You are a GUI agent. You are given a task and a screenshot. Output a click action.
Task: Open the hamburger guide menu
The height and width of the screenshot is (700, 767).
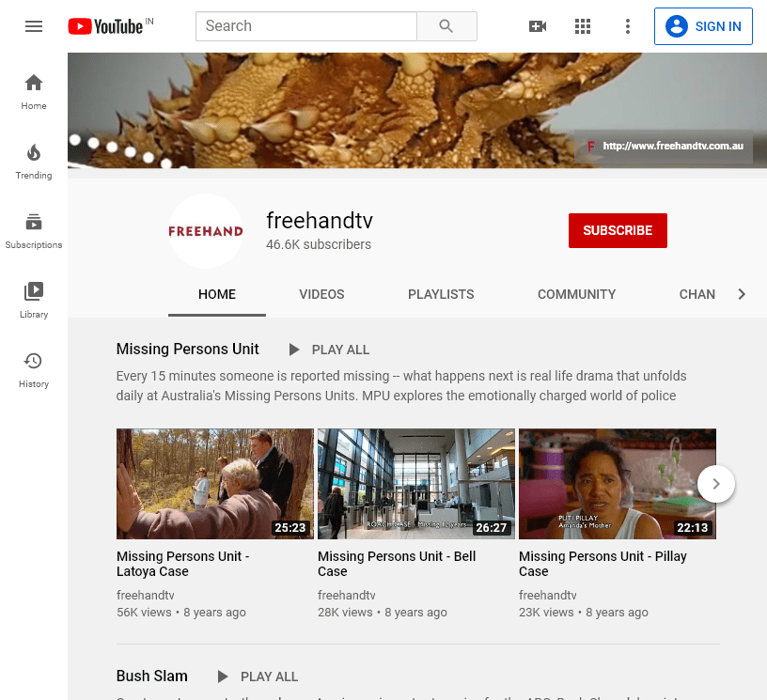(x=34, y=26)
